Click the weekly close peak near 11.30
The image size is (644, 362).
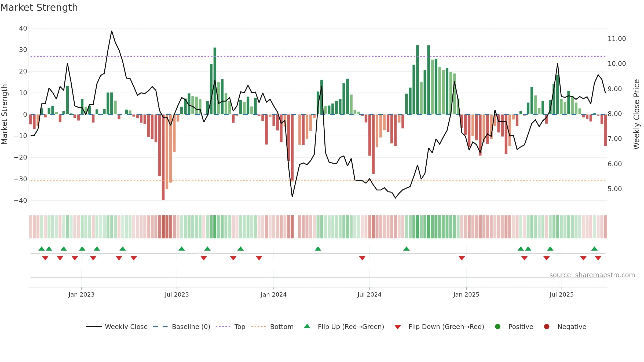tap(112, 31)
